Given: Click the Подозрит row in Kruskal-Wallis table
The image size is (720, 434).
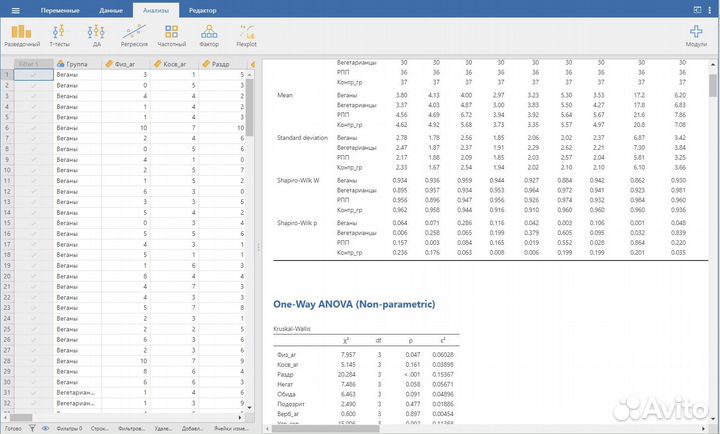Looking at the screenshot, I should (366, 404).
